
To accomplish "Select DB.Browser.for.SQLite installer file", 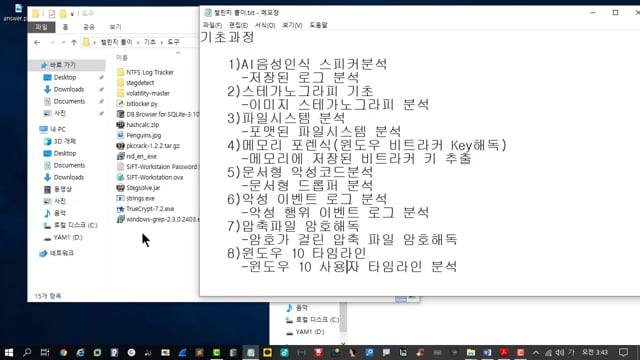I will [x=158, y=114].
